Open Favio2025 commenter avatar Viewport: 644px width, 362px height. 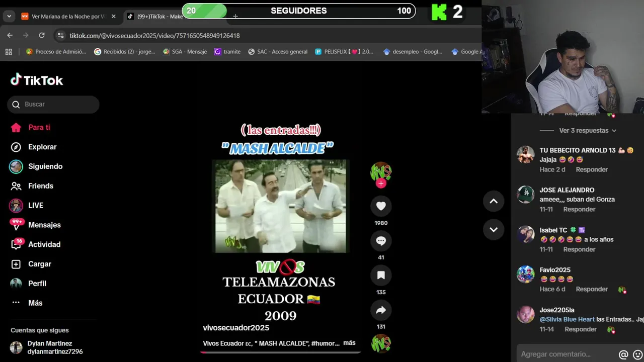pyautogui.click(x=526, y=275)
